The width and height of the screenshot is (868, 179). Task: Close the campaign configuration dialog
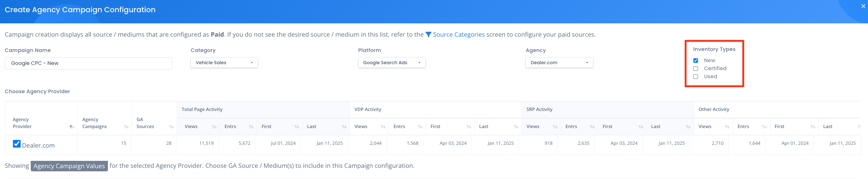pos(863,6)
